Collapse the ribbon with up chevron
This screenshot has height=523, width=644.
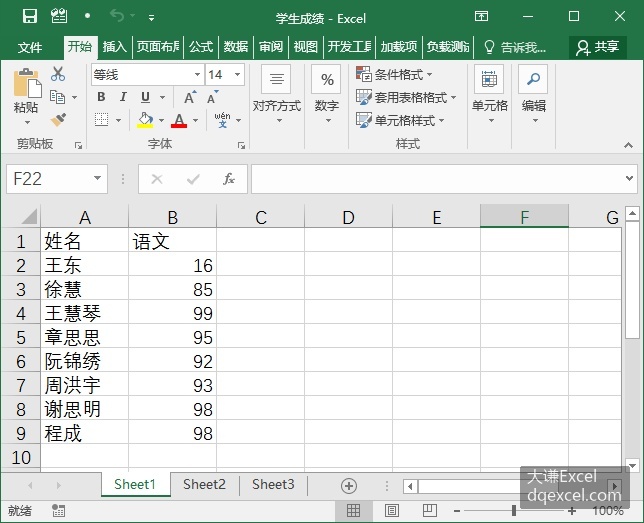point(628,145)
